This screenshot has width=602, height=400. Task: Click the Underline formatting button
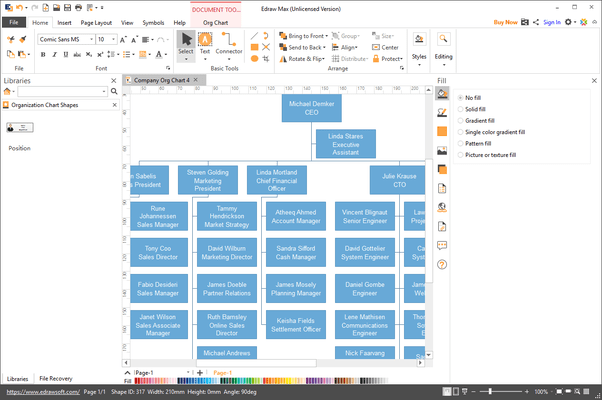[66, 55]
